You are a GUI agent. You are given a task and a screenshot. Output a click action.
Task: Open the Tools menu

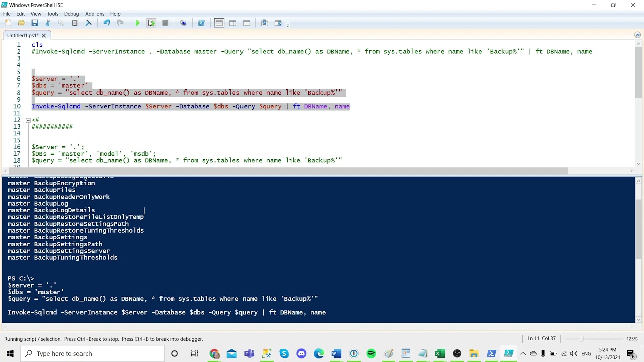(x=53, y=14)
